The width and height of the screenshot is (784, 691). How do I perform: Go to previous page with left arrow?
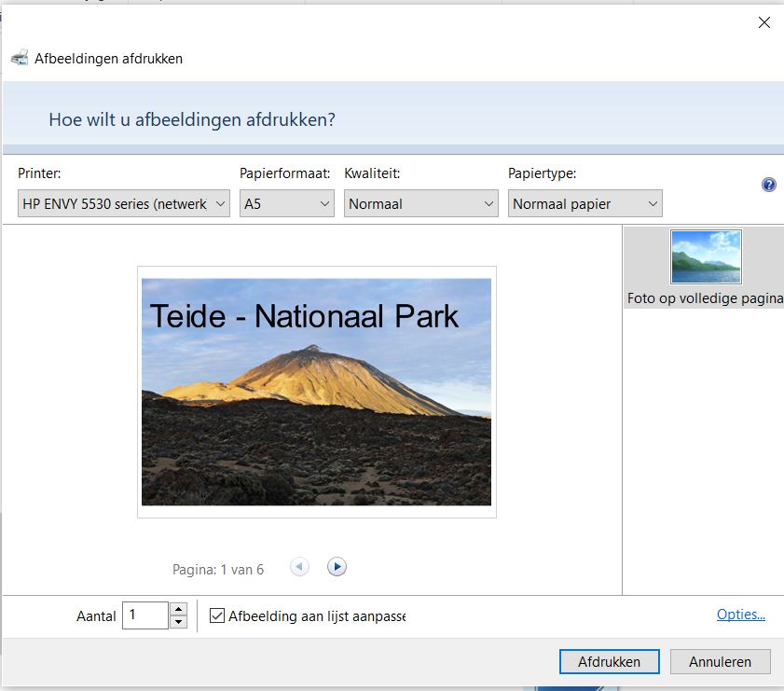pos(299,567)
